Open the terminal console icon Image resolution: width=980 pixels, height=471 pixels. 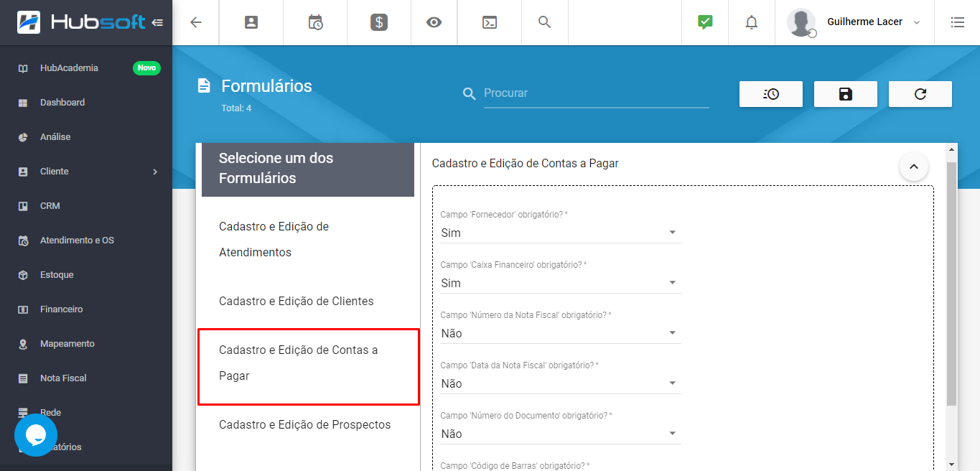489,22
